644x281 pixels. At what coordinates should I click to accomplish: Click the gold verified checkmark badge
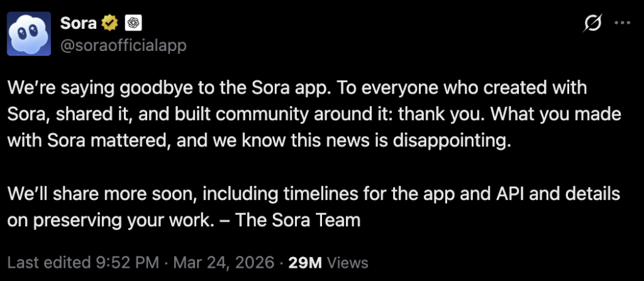click(111, 23)
